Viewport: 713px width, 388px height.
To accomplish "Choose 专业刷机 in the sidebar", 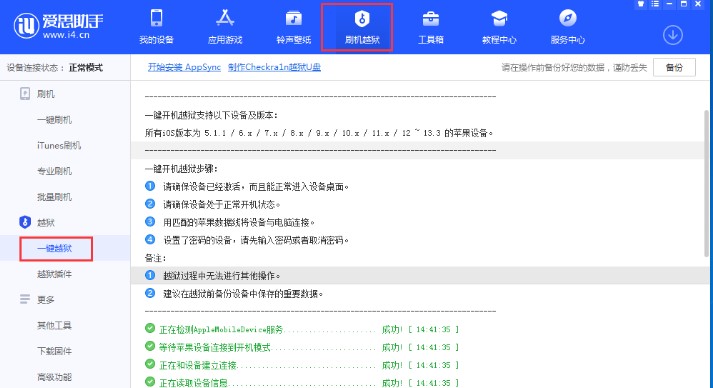I will 54,171.
